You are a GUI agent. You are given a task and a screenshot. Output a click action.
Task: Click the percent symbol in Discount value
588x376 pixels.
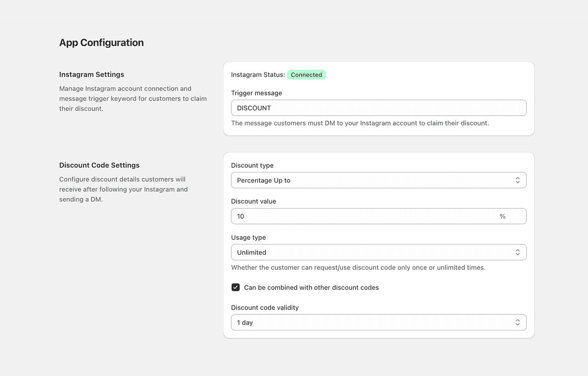pos(503,216)
